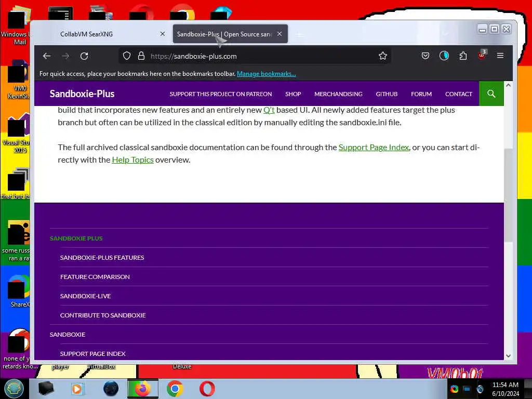This screenshot has height=399, width=532.
Task: Open the Shop menu item
Action: [293, 94]
